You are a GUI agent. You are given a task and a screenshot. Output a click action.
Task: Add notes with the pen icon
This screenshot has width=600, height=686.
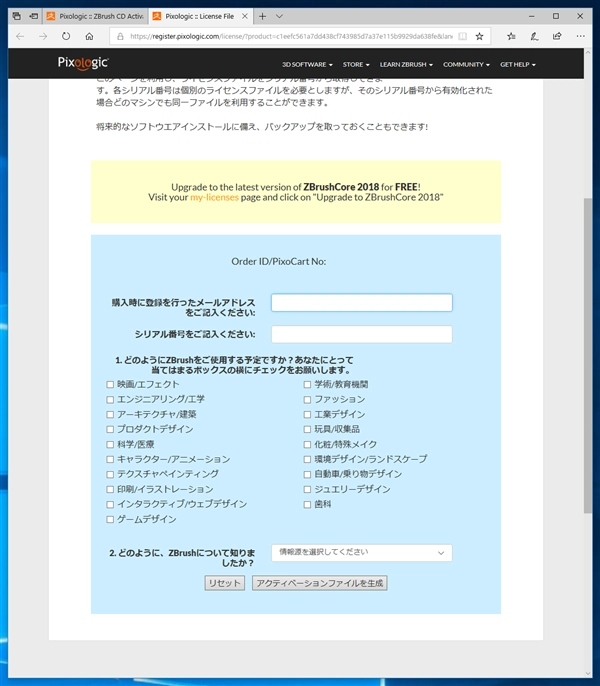click(534, 36)
